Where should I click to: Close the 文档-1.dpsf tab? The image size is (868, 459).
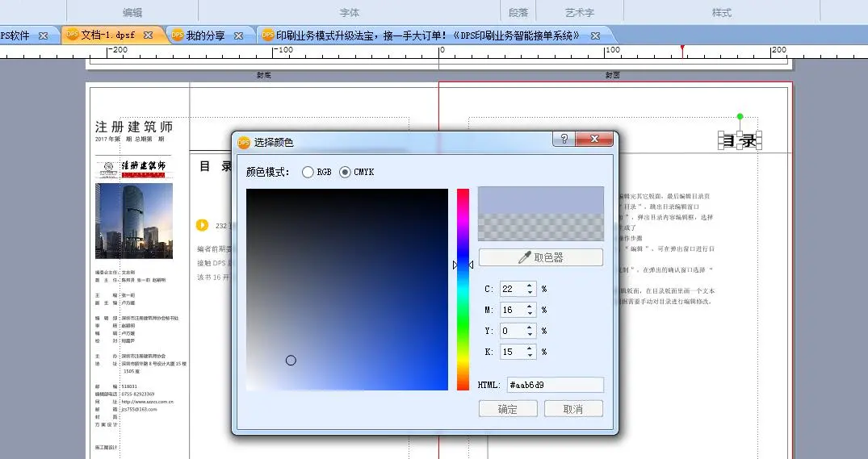click(x=148, y=35)
